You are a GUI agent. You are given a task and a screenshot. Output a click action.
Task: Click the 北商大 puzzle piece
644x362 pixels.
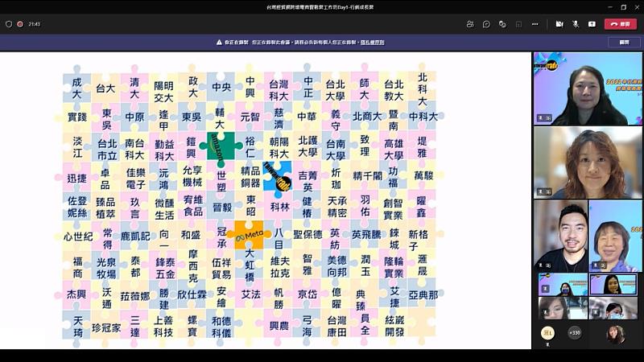pos(367,117)
